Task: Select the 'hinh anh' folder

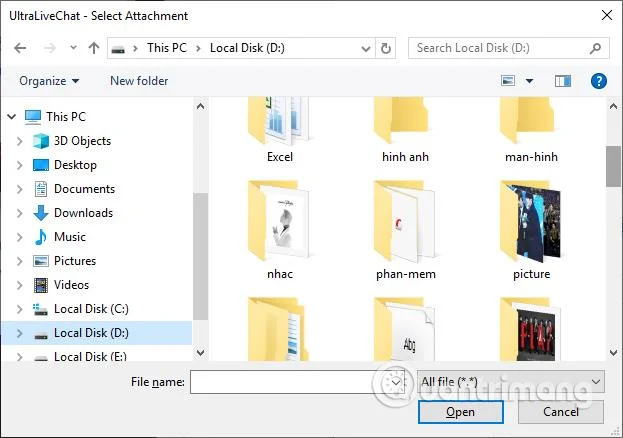Action: click(x=405, y=129)
